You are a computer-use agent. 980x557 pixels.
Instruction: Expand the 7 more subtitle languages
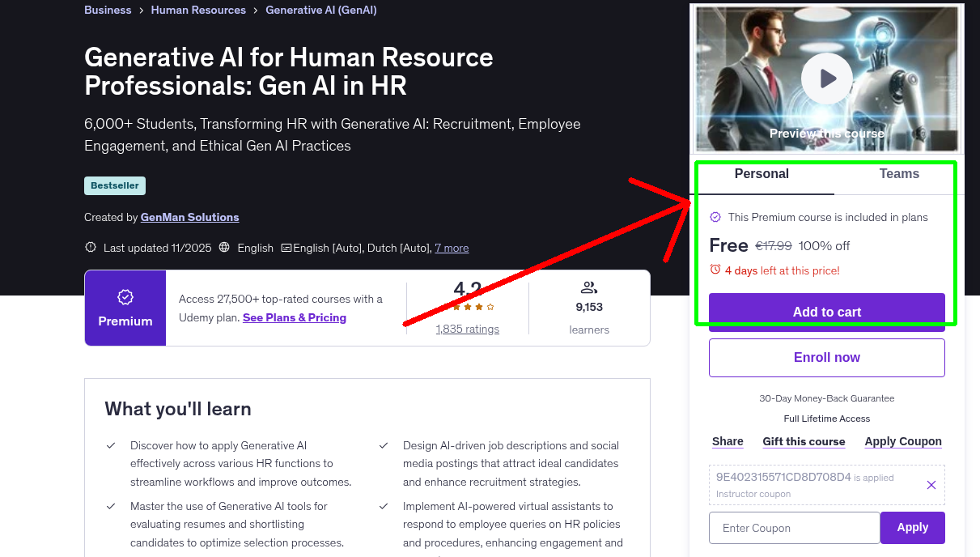click(452, 247)
